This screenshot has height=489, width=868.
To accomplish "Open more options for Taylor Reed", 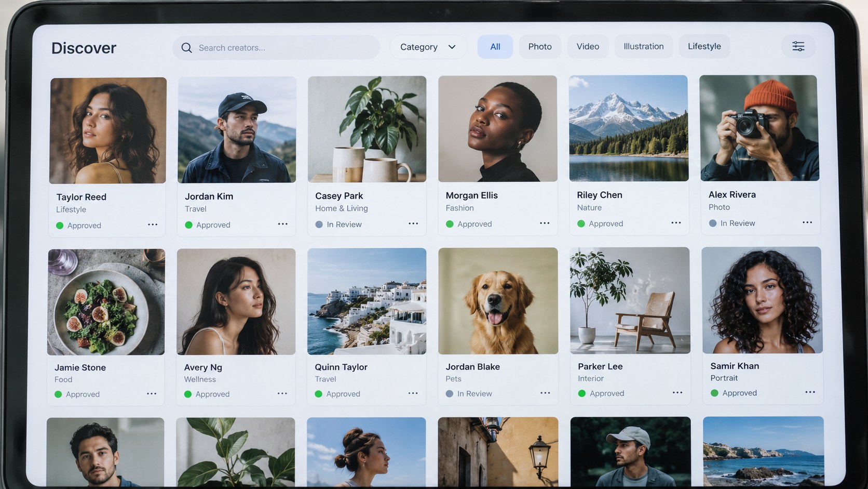I will 153,224.
